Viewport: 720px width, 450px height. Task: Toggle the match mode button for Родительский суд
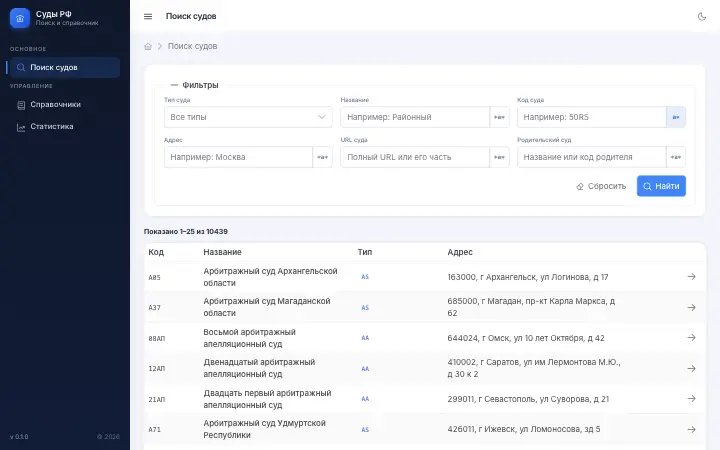[x=676, y=157]
